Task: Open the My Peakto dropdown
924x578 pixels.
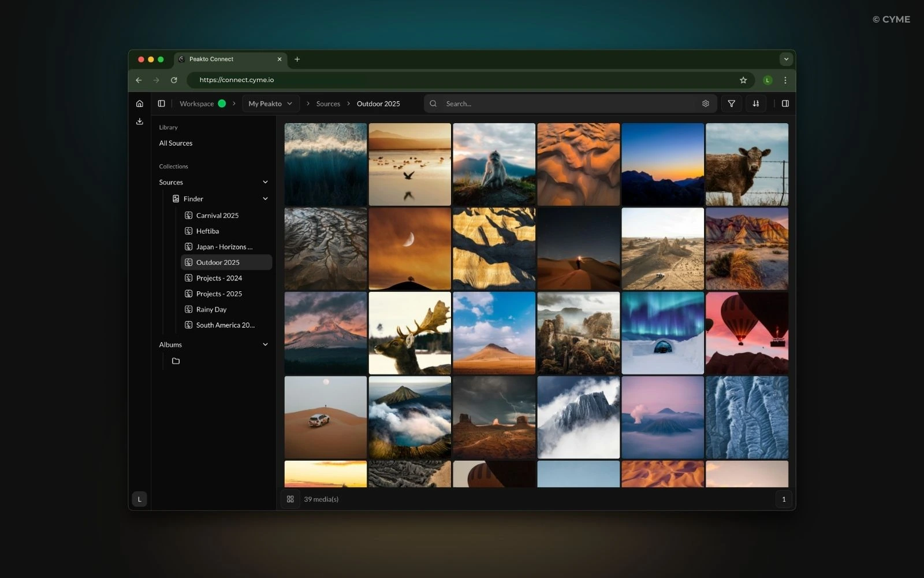Action: pyautogui.click(x=270, y=103)
